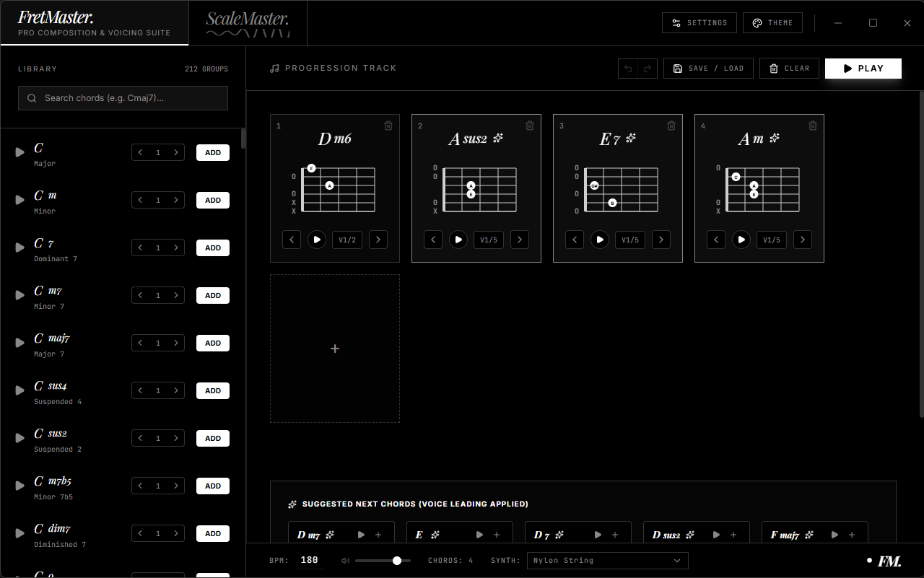Clear all chords from the progression track
The image size is (924, 578).
coord(789,68)
